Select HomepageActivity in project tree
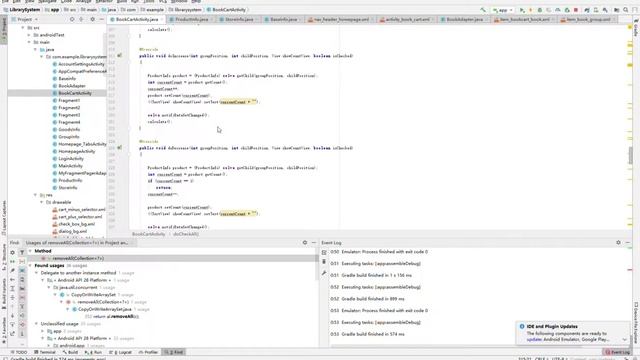Viewport: 640px width, 360px height. pos(76,151)
